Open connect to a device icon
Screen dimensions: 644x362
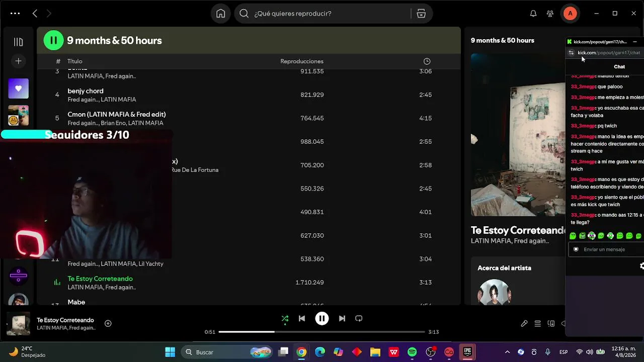tap(551, 324)
